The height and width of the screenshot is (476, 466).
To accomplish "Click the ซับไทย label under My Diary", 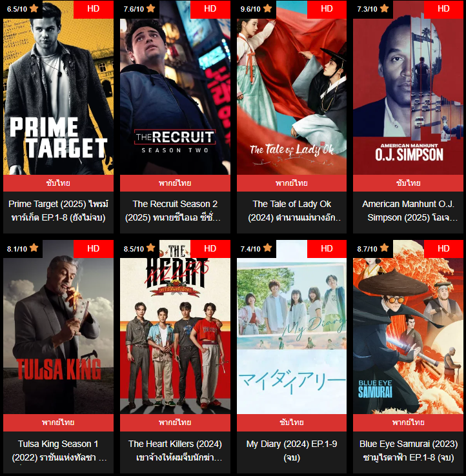I will coord(292,422).
